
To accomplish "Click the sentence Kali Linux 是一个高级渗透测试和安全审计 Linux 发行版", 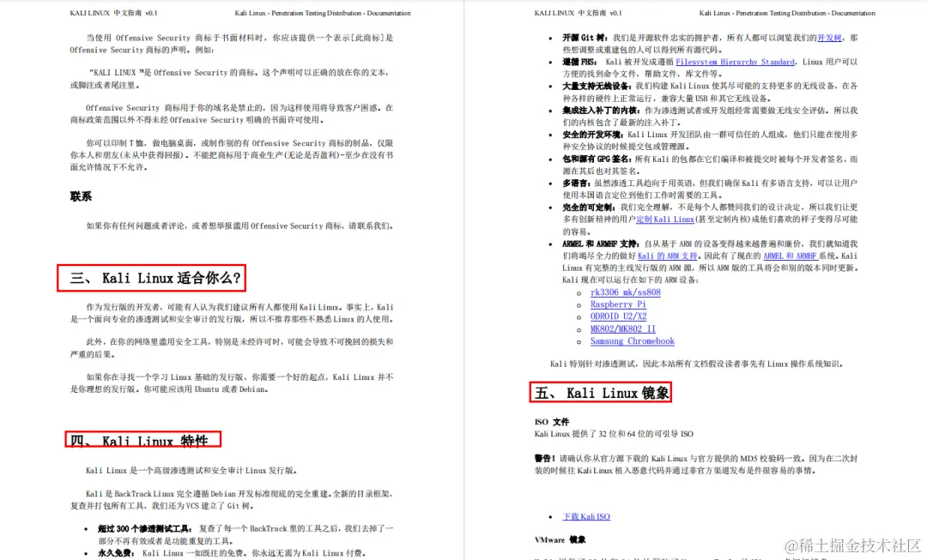I will coord(191,471).
